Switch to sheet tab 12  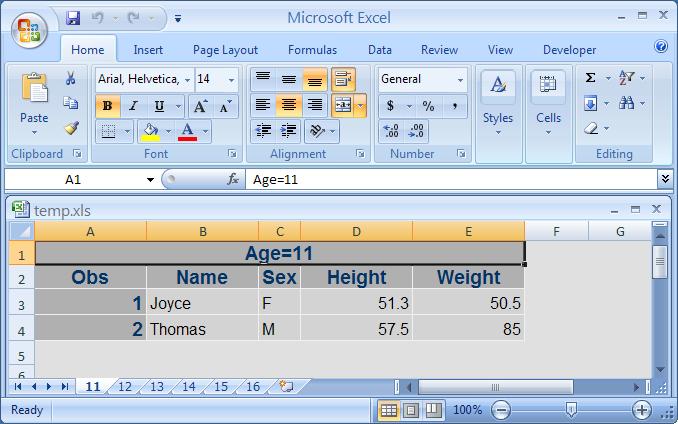125,386
